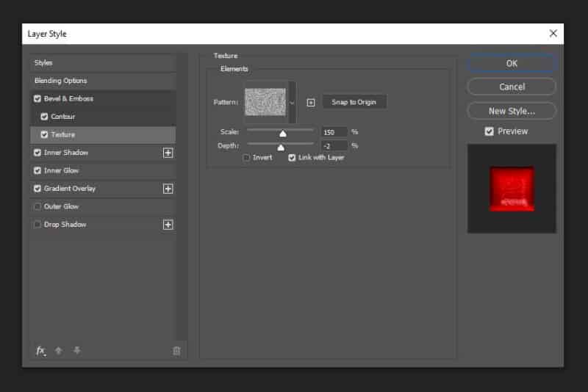Click the New Style button

pyautogui.click(x=512, y=111)
